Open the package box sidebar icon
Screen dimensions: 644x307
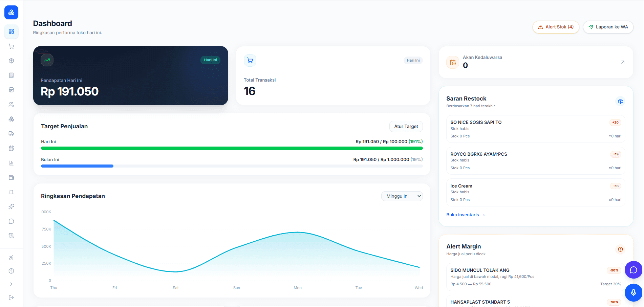pos(11,61)
